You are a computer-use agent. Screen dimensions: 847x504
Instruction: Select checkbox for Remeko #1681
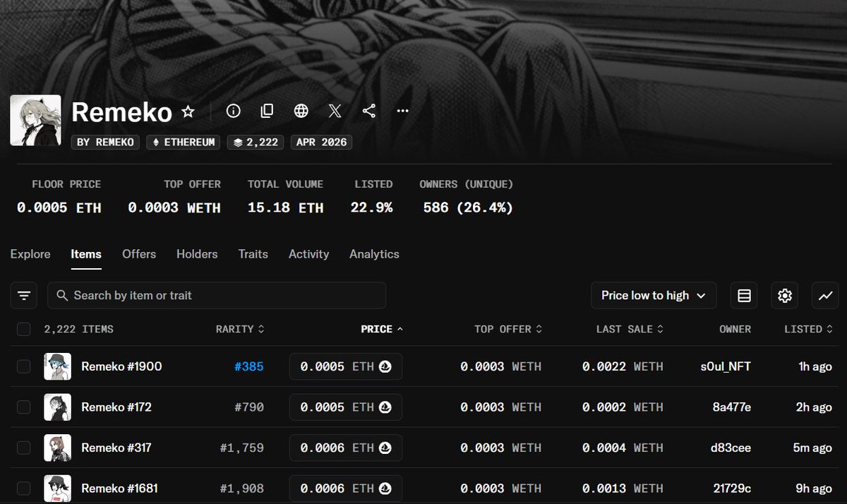click(x=24, y=488)
